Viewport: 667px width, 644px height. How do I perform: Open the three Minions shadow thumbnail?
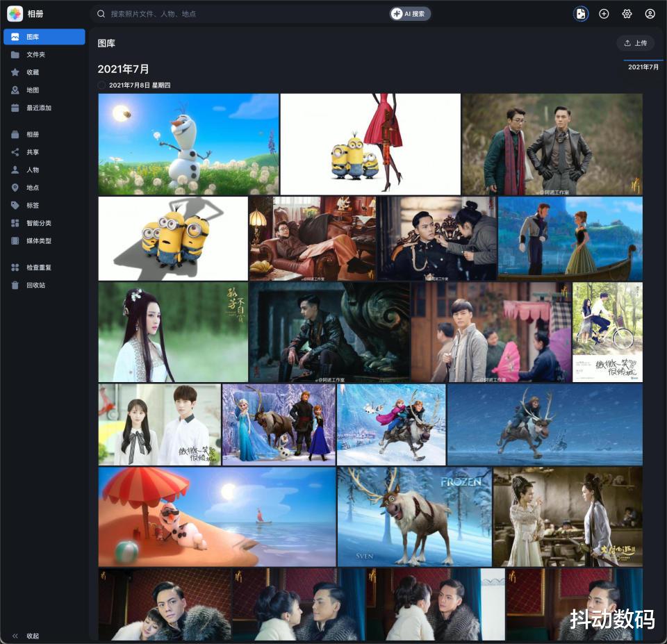point(173,238)
